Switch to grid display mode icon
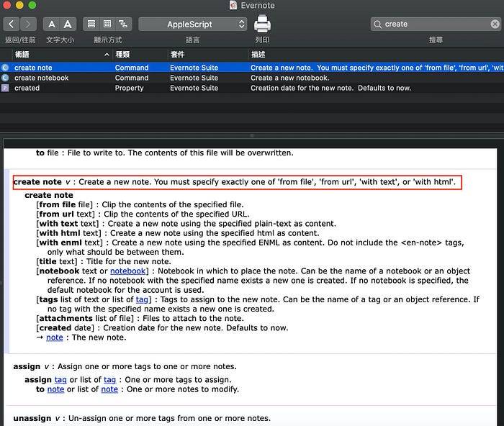Image resolution: width=504 pixels, height=426 pixels. [107, 24]
